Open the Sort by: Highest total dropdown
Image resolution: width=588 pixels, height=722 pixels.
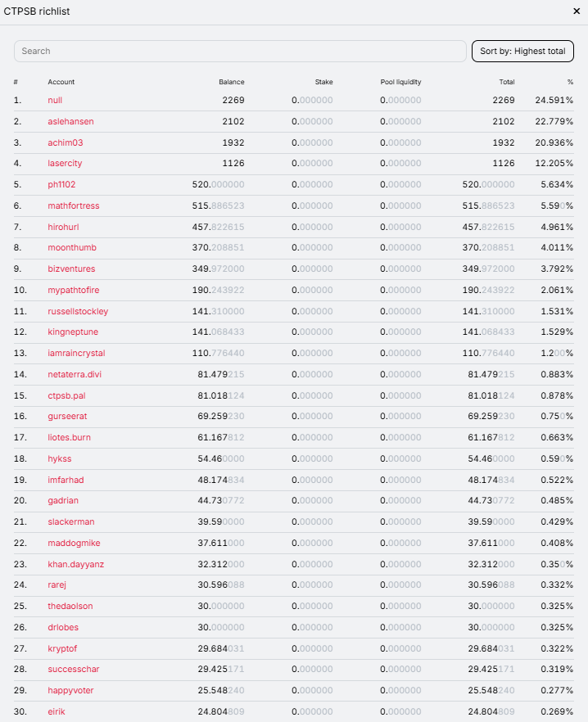tap(522, 51)
